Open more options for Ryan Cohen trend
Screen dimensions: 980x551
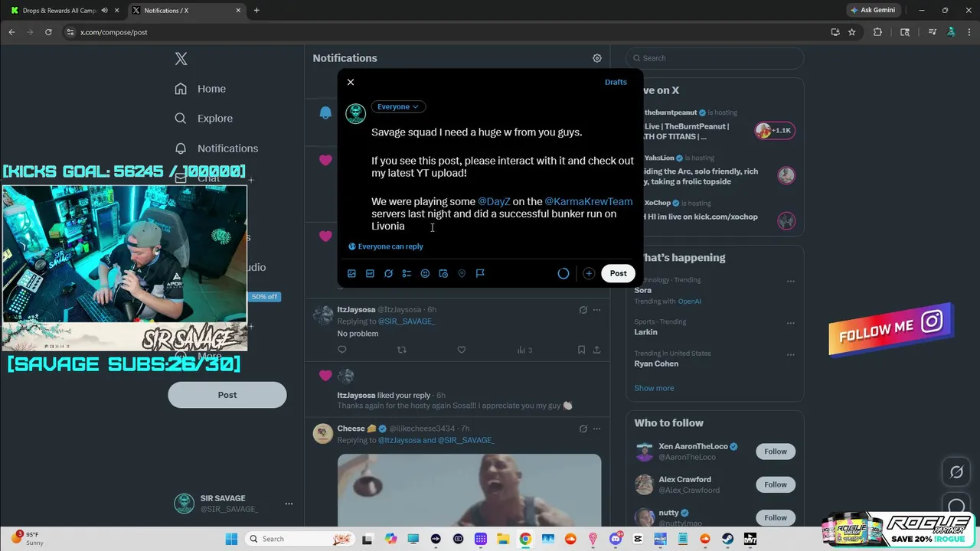pos(791,355)
